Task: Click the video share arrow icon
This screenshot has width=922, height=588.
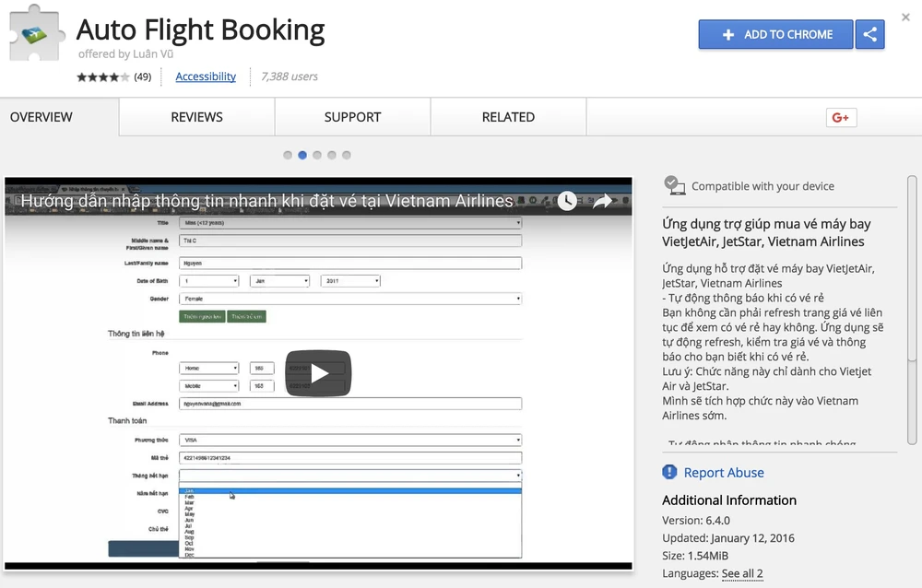Action: pos(602,201)
